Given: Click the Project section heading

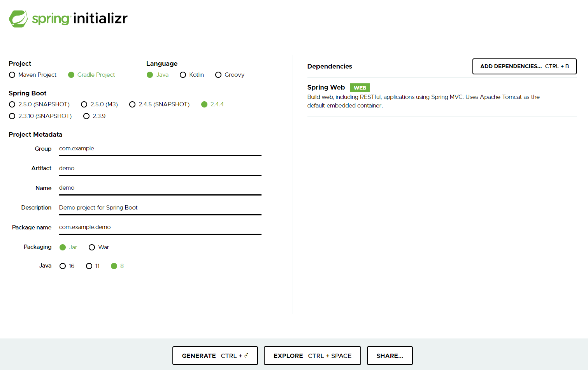Looking at the screenshot, I should [x=20, y=64].
